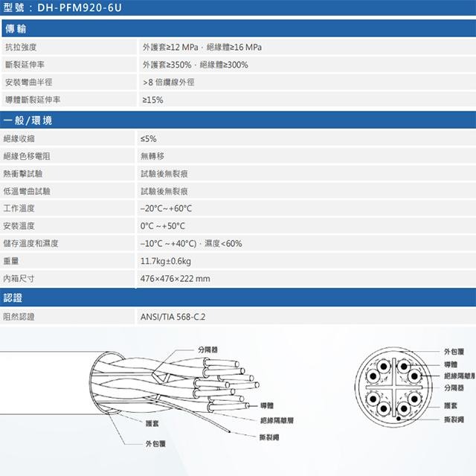Click the 外包覆 label on side-view diagram

coord(155,444)
